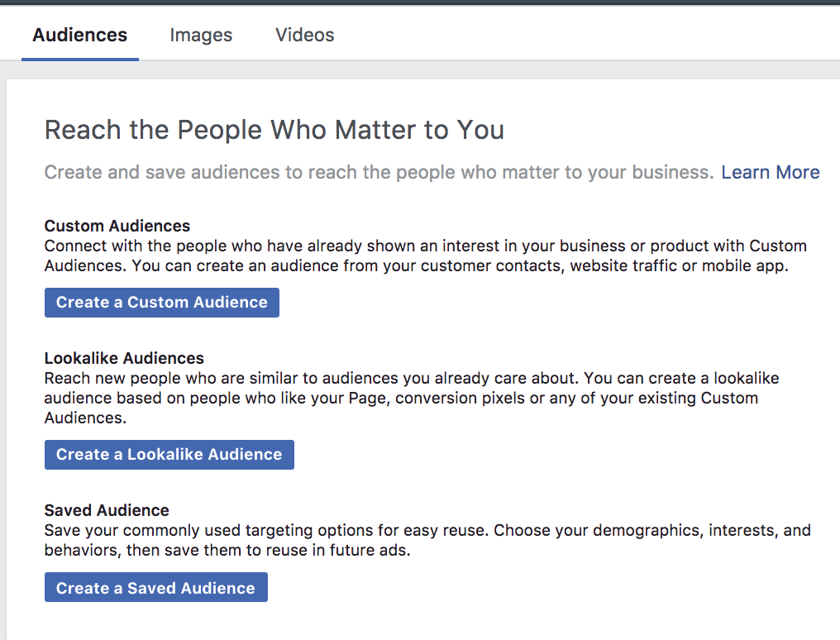Viewport: 840px width, 640px height.
Task: Click the 'Reach the People Who Matter' headline
Action: pos(274,130)
